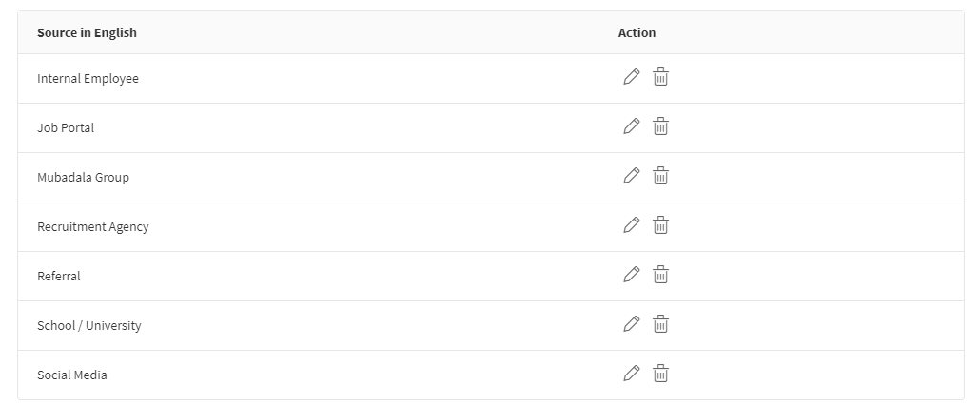Edit the Social Media source
Screen dimensions: 980x404
coord(631,374)
